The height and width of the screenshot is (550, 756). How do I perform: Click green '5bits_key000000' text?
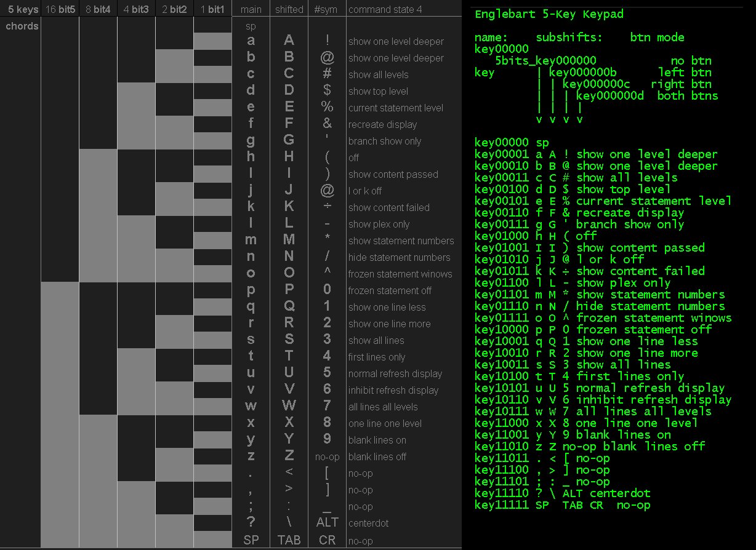pos(545,61)
